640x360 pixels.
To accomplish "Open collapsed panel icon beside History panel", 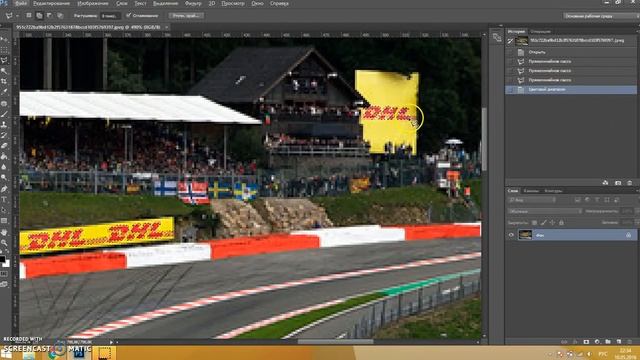I will coord(497,38).
